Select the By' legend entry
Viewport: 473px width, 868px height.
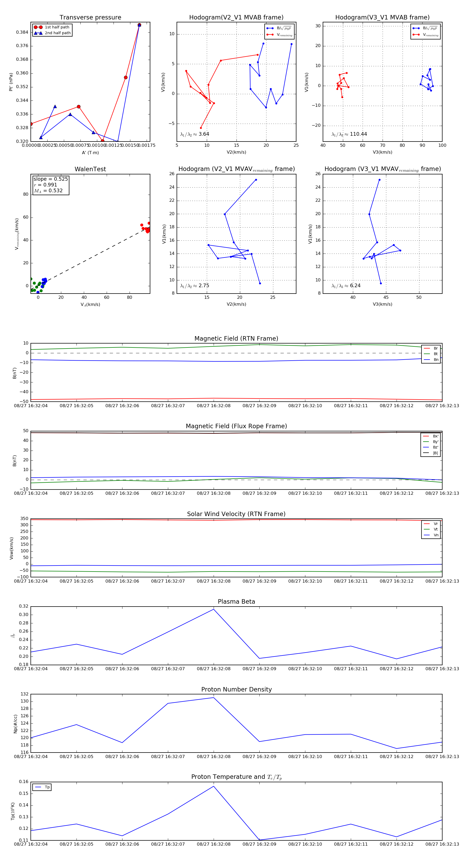click(431, 442)
